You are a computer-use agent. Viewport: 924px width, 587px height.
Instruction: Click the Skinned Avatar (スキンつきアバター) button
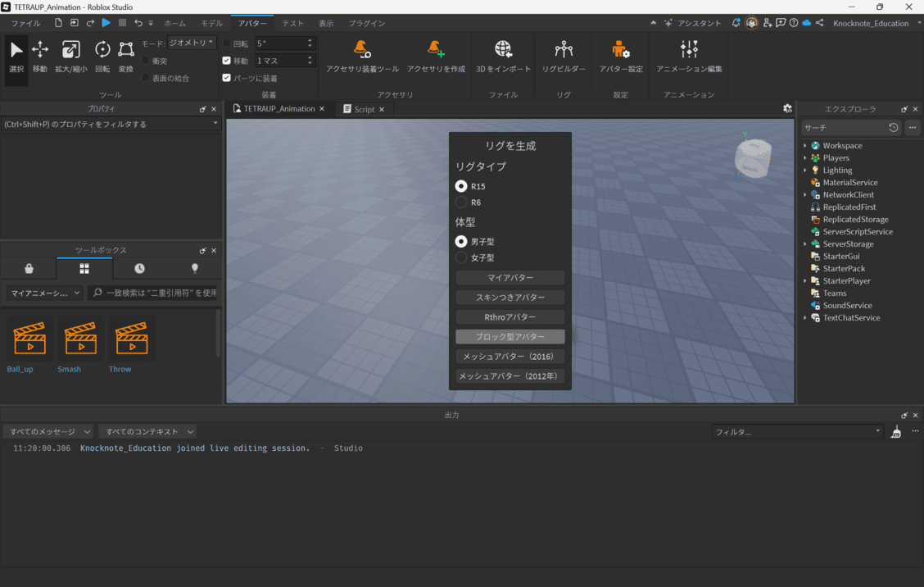[x=510, y=298]
